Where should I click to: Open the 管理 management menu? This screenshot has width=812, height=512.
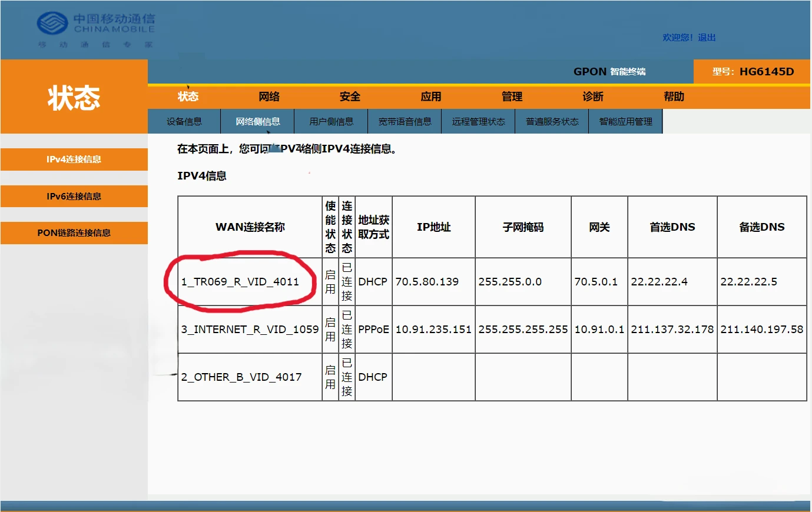(x=512, y=96)
